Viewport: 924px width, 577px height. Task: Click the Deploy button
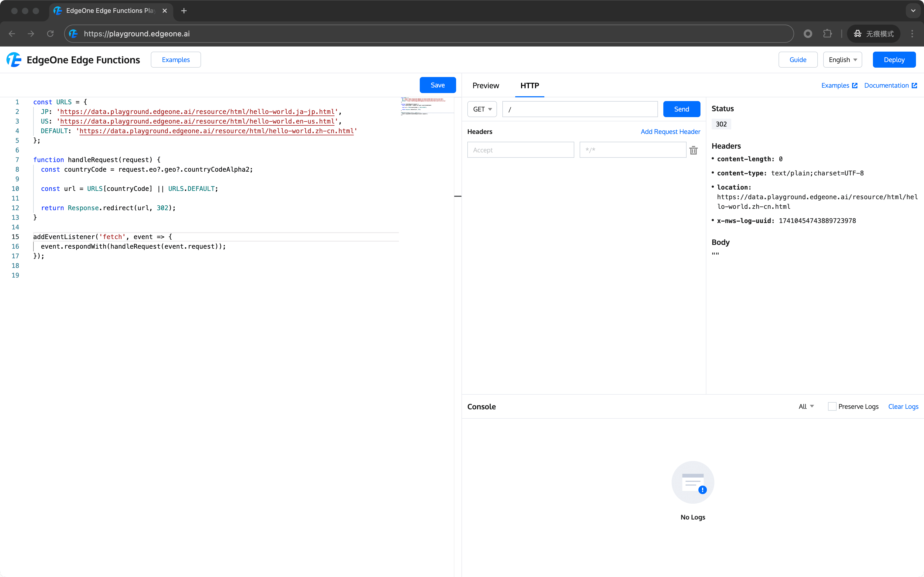[x=894, y=60]
